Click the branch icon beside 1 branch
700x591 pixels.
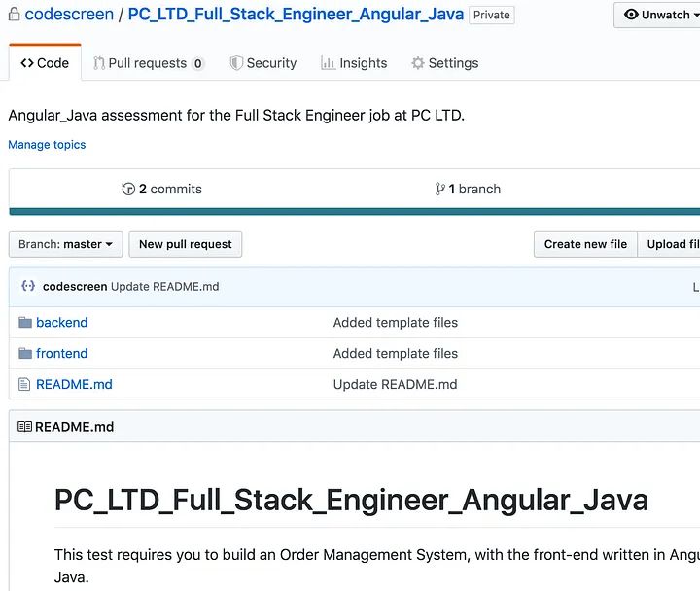[440, 189]
